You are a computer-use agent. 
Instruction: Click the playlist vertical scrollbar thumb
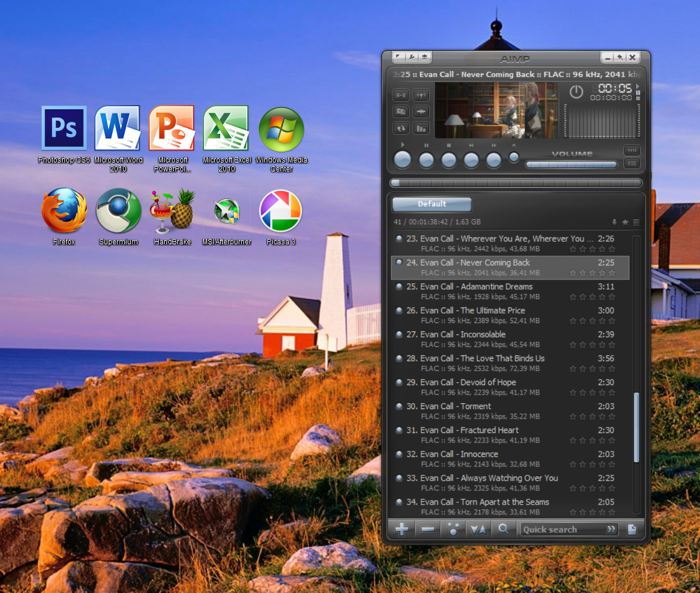[636, 427]
